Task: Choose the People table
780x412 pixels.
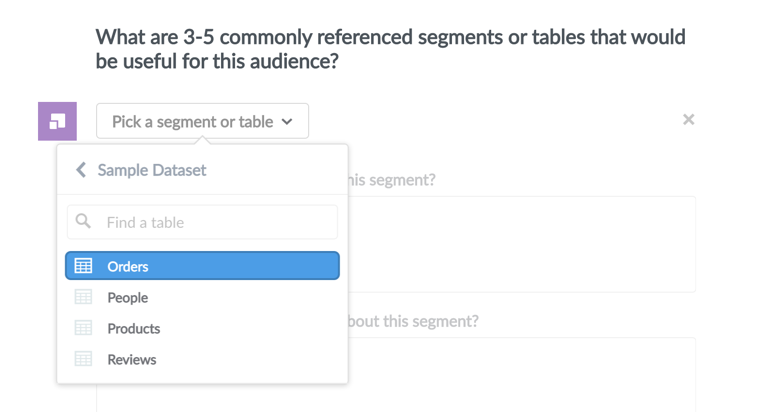Action: coord(202,298)
